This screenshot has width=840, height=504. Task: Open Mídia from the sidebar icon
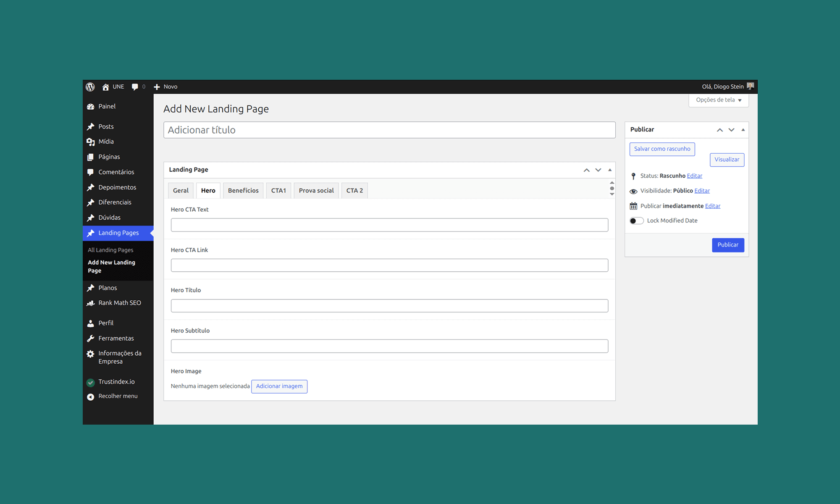[x=91, y=142]
